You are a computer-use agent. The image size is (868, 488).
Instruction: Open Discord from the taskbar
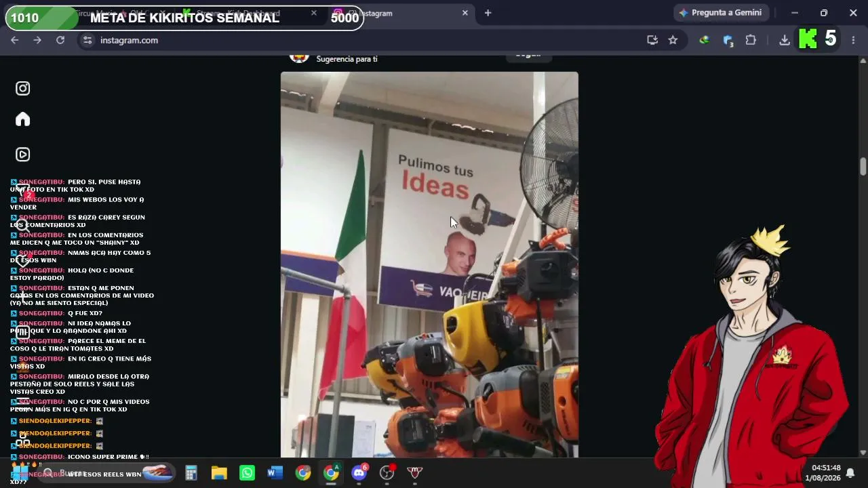(x=359, y=472)
